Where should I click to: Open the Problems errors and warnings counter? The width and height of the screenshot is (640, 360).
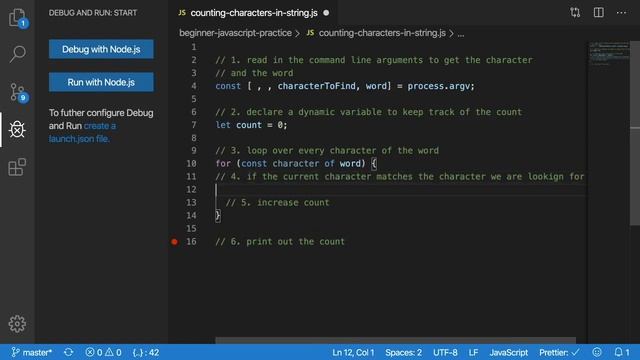(x=103, y=352)
